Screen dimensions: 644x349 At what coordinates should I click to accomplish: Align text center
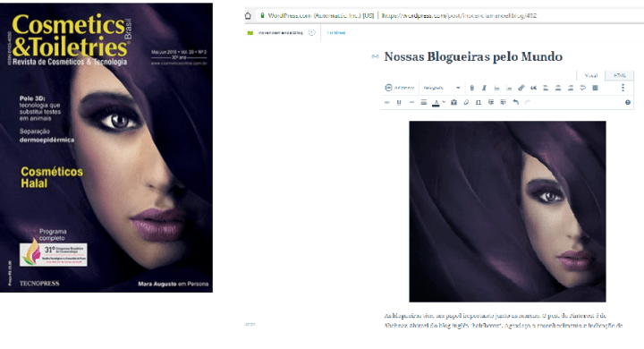pyautogui.click(x=558, y=88)
